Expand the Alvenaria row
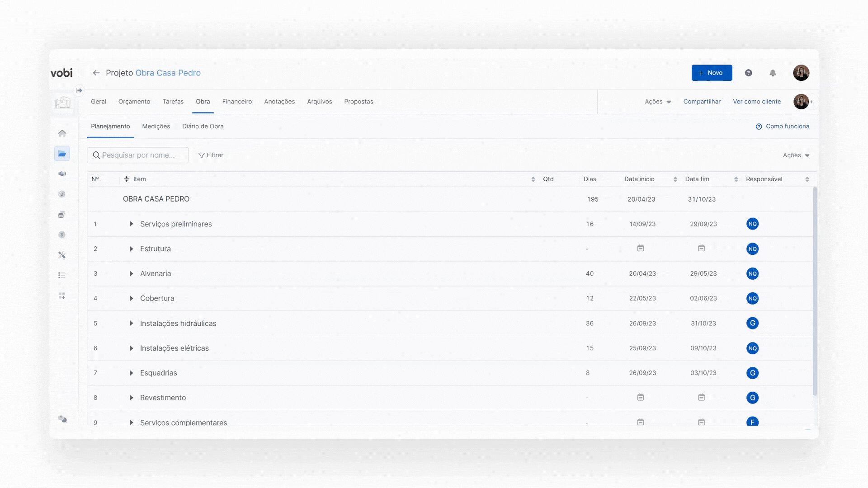 point(131,274)
